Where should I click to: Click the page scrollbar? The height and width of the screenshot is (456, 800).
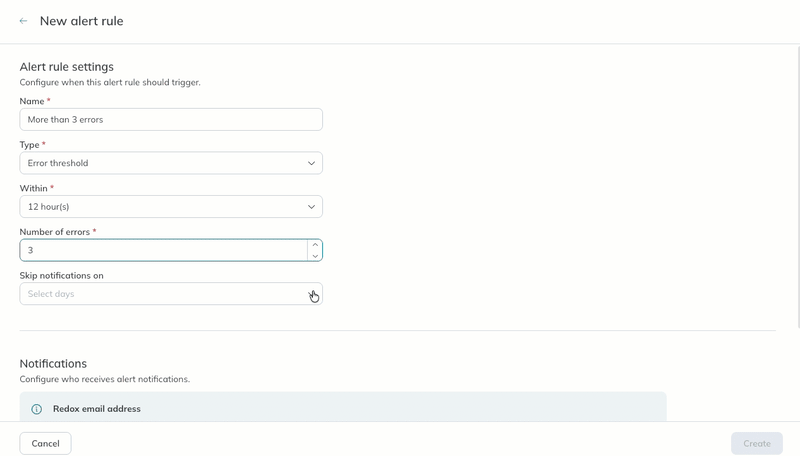click(798, 186)
